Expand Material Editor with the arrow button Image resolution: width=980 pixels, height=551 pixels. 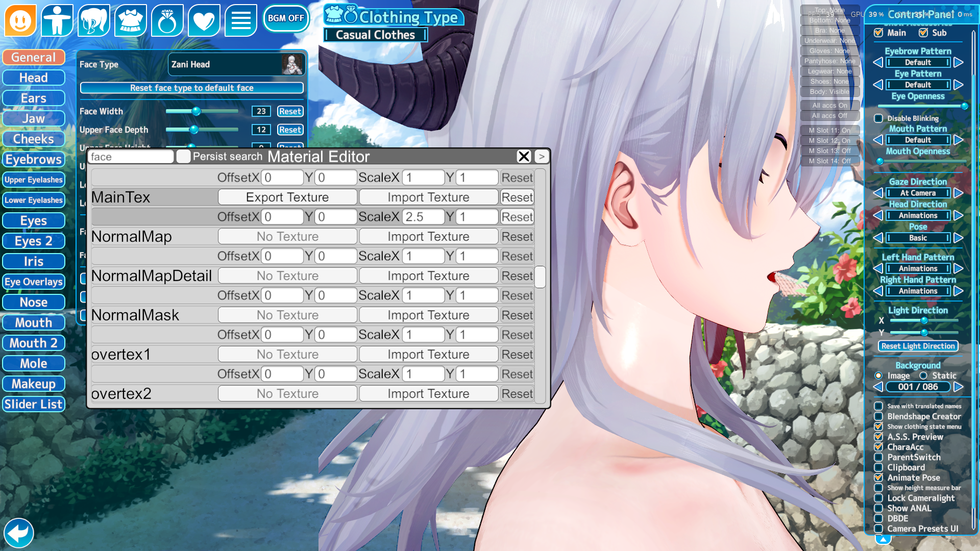(x=542, y=157)
